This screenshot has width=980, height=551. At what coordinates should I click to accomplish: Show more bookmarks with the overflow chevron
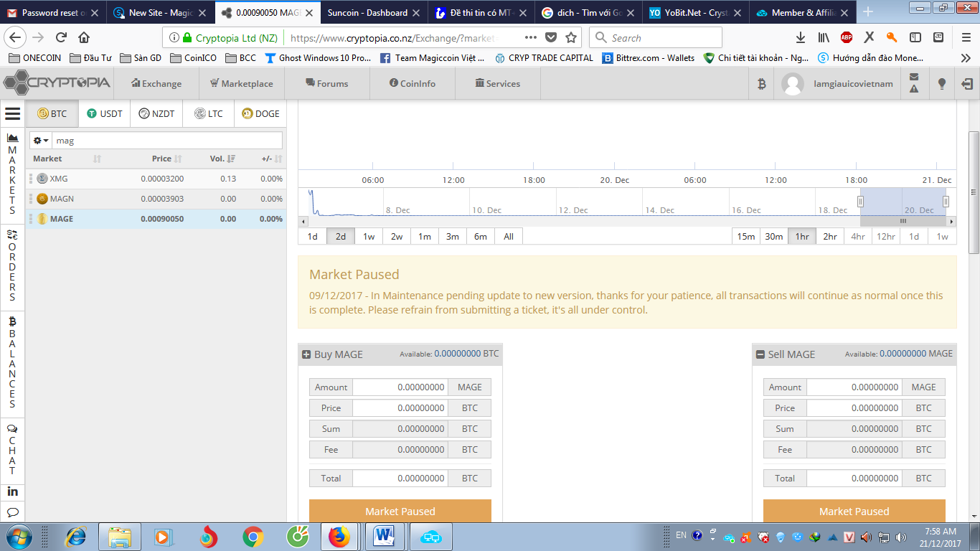pyautogui.click(x=966, y=58)
